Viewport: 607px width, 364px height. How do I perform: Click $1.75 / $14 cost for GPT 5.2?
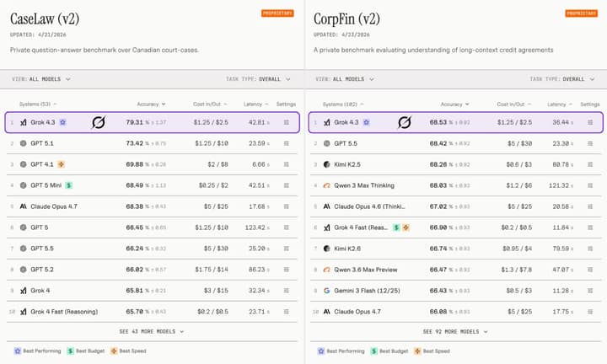pyautogui.click(x=212, y=270)
